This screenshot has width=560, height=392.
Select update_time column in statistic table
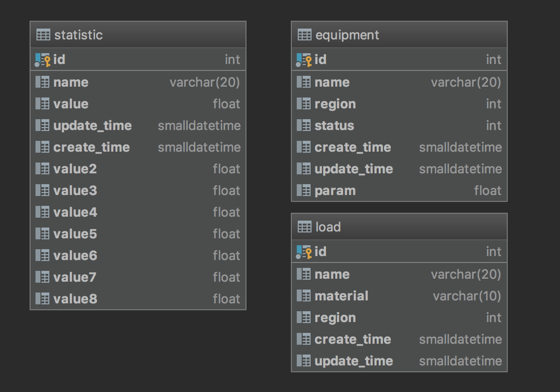click(93, 126)
